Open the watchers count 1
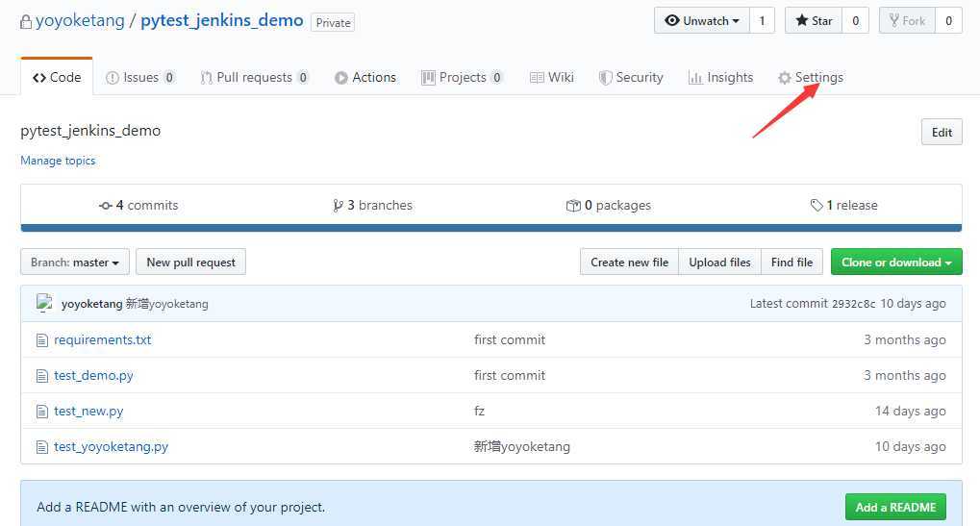980x526 pixels. coord(762,20)
